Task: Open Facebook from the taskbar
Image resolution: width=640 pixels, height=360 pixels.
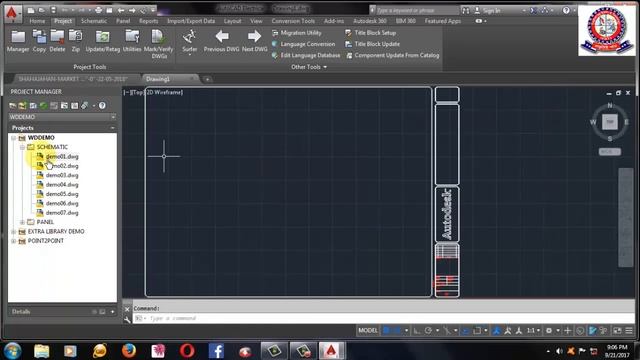Action: pos(216,351)
